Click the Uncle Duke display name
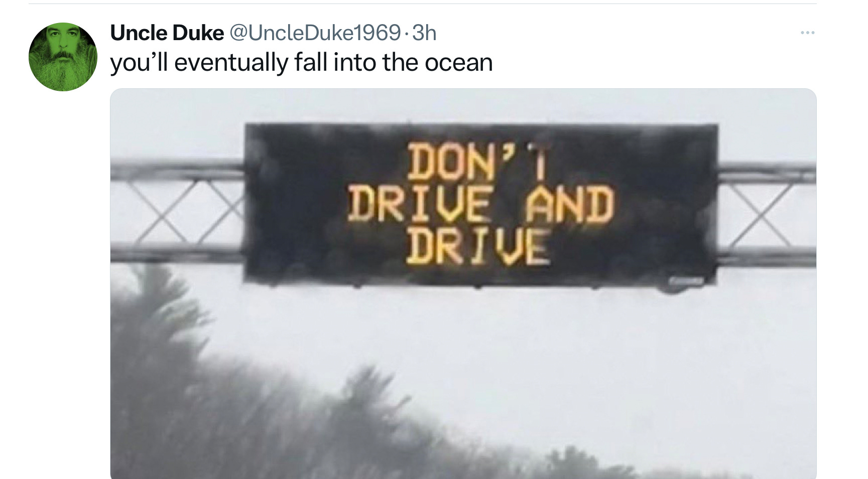868x479 pixels. pos(167,33)
